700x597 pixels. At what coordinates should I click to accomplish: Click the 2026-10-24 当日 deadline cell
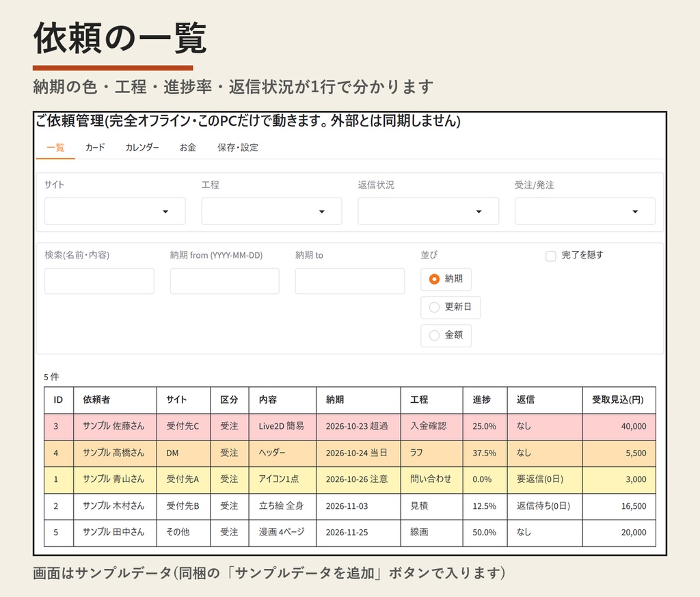pos(358,453)
